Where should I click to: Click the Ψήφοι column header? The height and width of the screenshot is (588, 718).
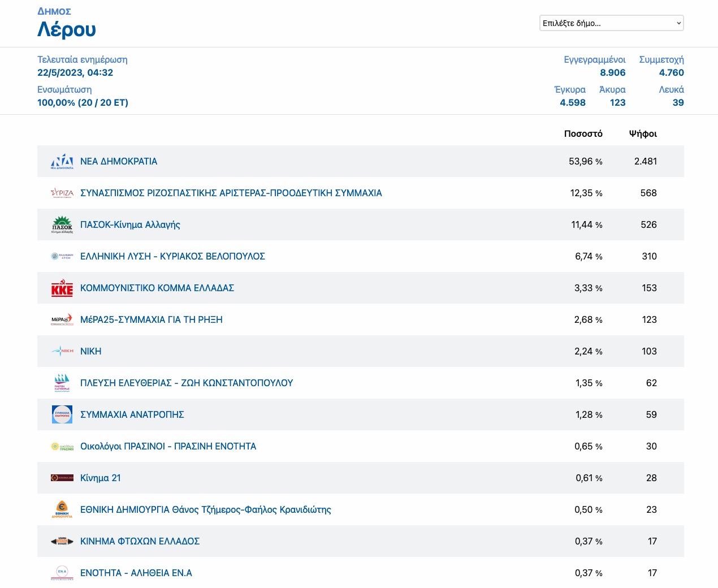pos(643,134)
